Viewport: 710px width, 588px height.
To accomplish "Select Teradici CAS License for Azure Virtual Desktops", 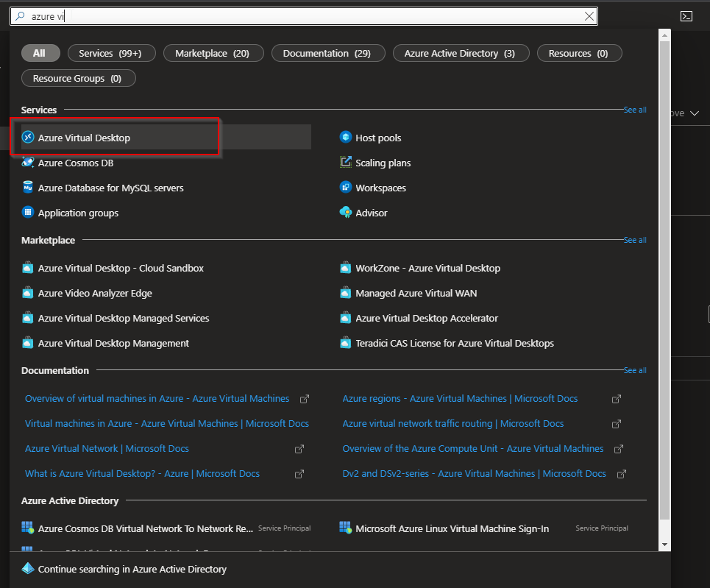I will pyautogui.click(x=455, y=344).
